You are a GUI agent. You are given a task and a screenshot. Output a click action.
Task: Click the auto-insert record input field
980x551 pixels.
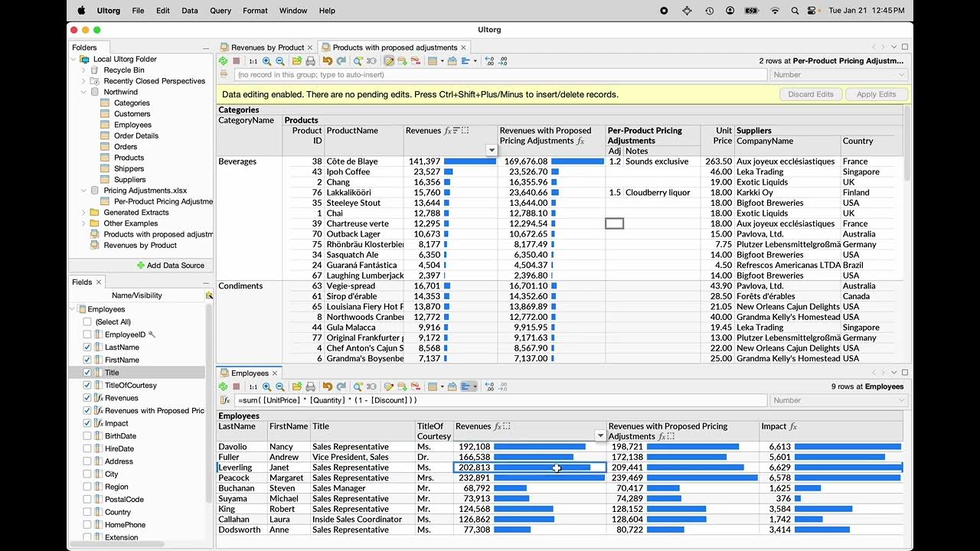click(501, 75)
